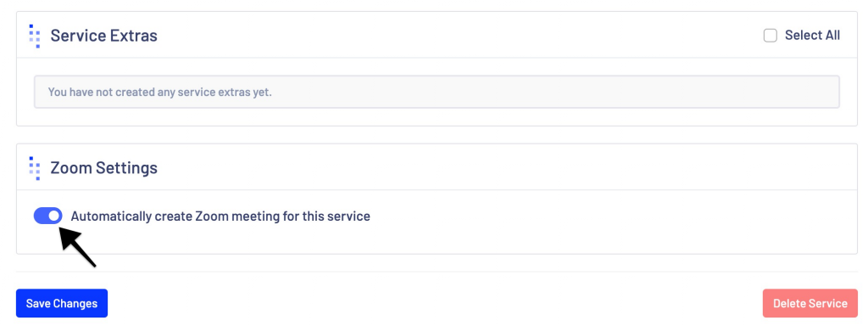
Task: Check the Select All checkbox
Action: [x=770, y=36]
